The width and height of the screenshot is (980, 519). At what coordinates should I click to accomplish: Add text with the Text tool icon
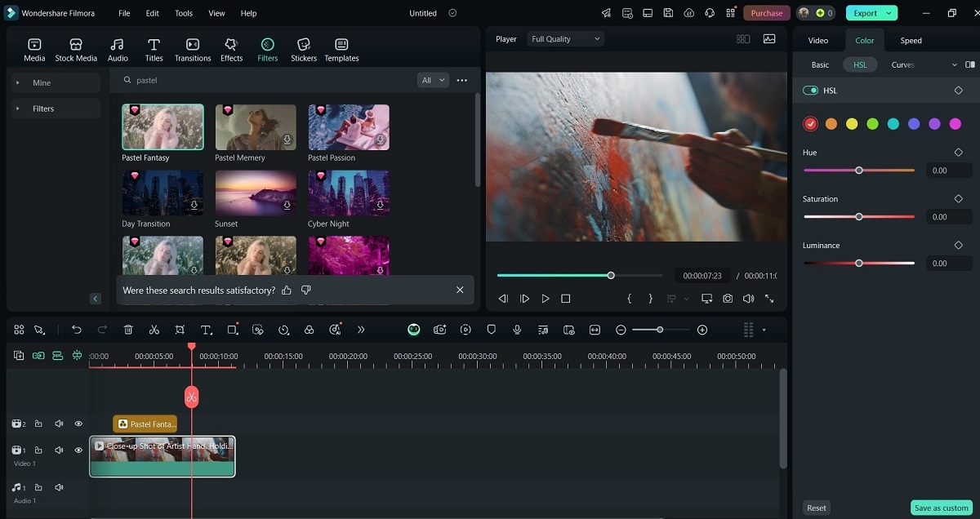207,330
